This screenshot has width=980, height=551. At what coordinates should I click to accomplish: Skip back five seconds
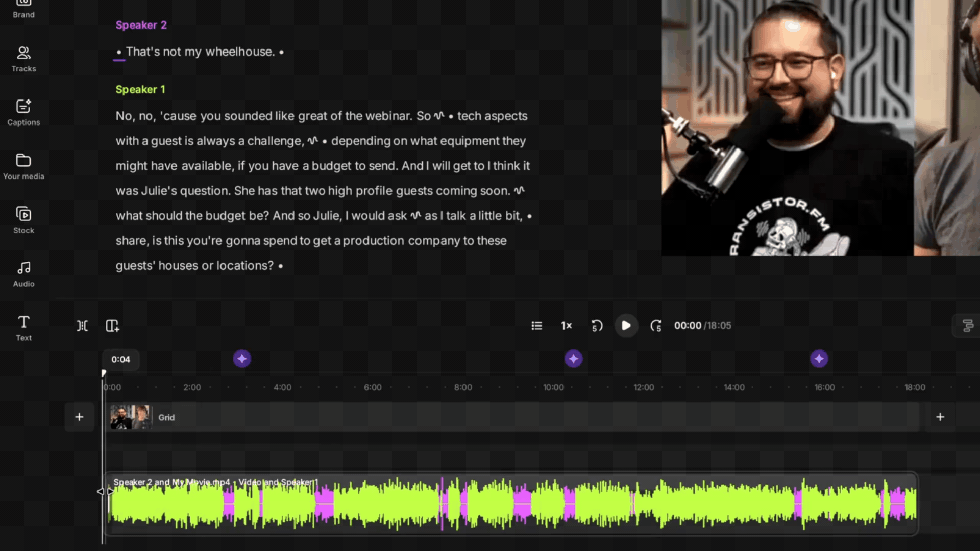pyautogui.click(x=597, y=325)
